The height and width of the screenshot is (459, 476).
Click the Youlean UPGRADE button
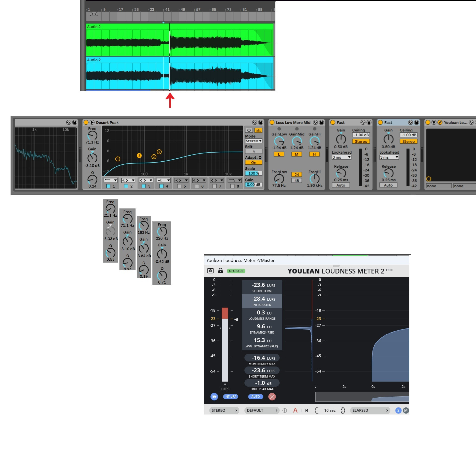pyautogui.click(x=236, y=271)
